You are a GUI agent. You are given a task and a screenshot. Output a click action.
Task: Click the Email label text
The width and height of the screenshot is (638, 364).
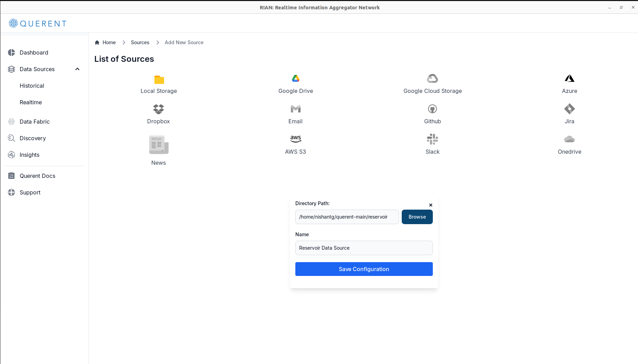pyautogui.click(x=295, y=121)
